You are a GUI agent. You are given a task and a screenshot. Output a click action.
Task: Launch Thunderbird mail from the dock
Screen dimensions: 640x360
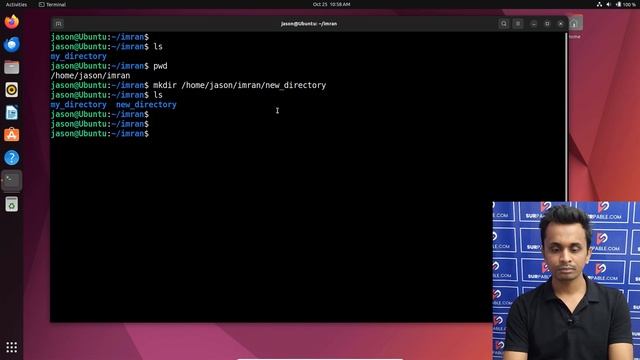[x=11, y=44]
